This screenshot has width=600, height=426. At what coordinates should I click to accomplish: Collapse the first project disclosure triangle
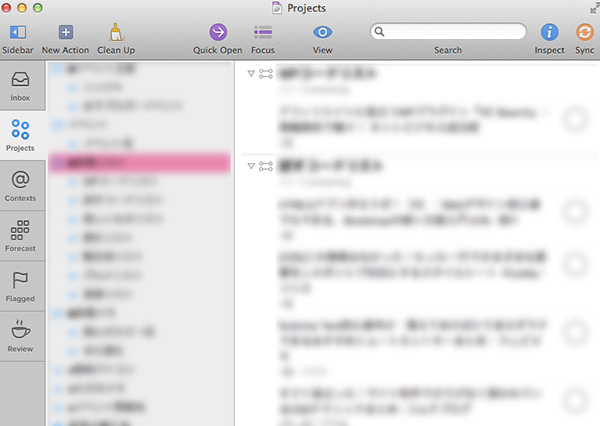point(251,73)
